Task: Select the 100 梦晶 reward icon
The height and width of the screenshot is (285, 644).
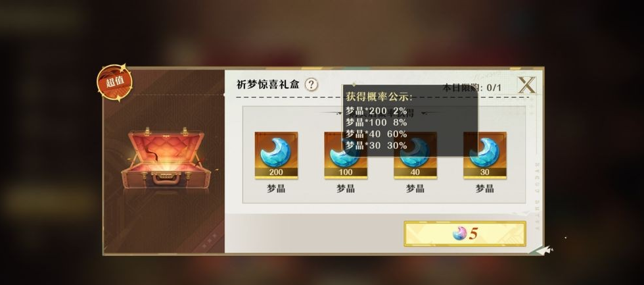Action: 346,155
